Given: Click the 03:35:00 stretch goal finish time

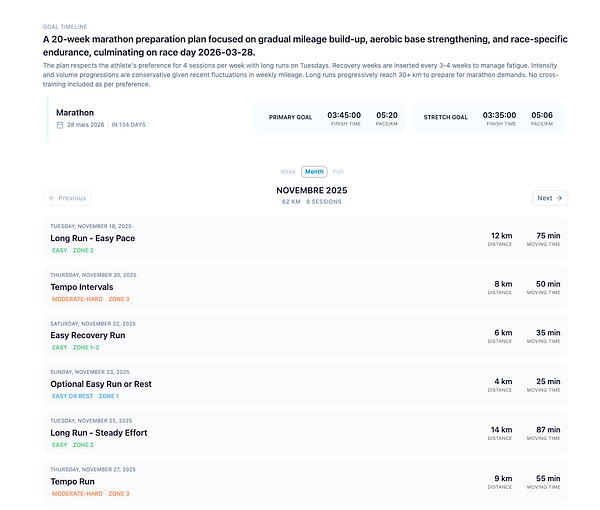Looking at the screenshot, I should click(499, 115).
